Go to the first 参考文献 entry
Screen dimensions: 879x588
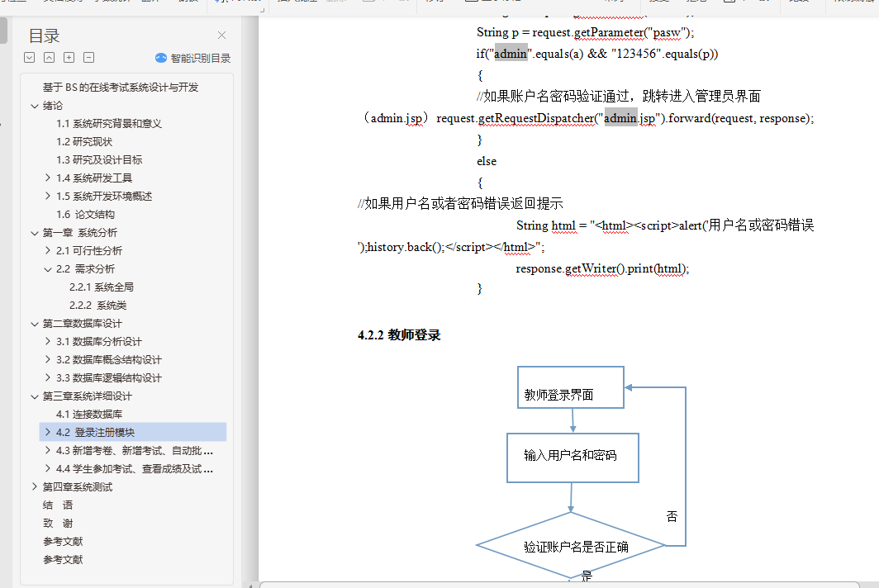[x=63, y=542]
